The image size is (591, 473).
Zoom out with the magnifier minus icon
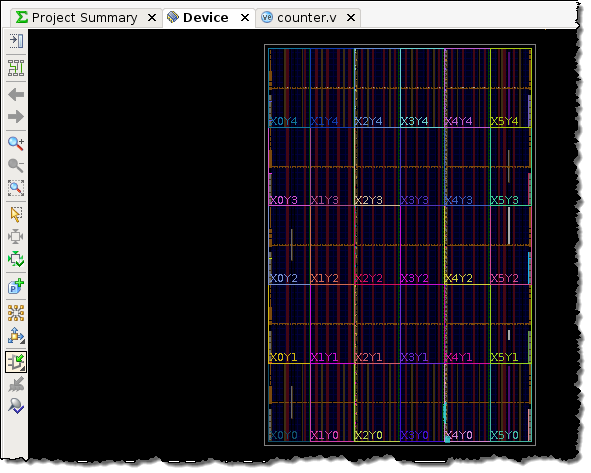(16, 165)
